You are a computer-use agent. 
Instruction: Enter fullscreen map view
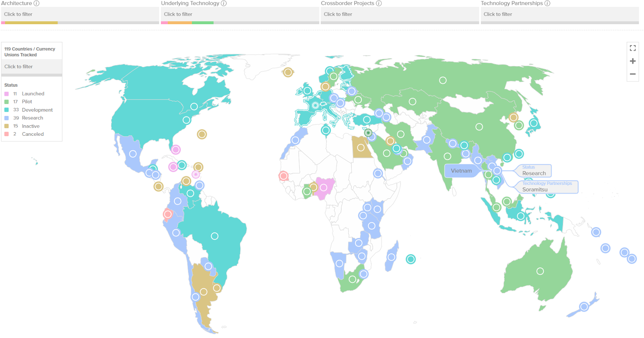point(633,48)
